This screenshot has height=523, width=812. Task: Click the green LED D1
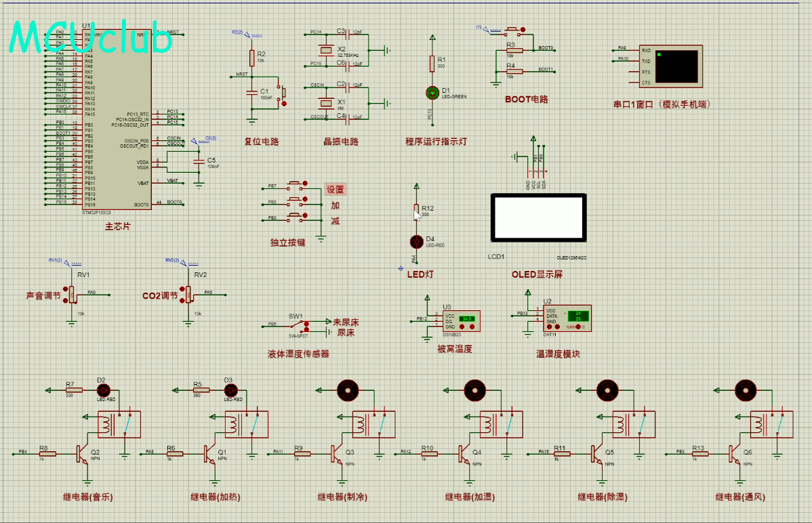[x=432, y=91]
